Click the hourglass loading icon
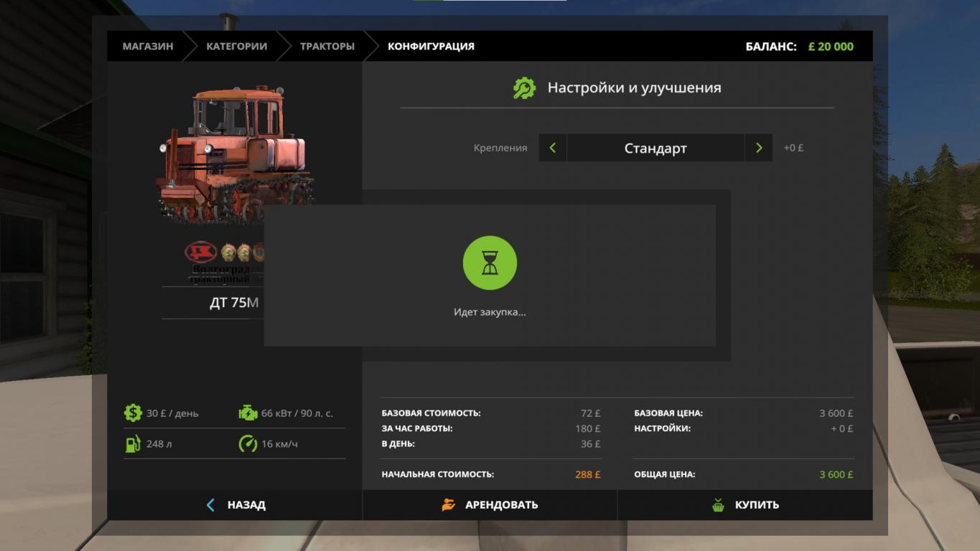This screenshot has width=980, height=551. (490, 263)
